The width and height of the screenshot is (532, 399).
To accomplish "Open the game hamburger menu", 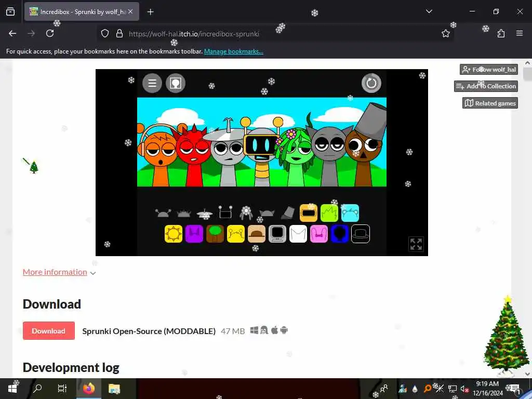I will (152, 83).
